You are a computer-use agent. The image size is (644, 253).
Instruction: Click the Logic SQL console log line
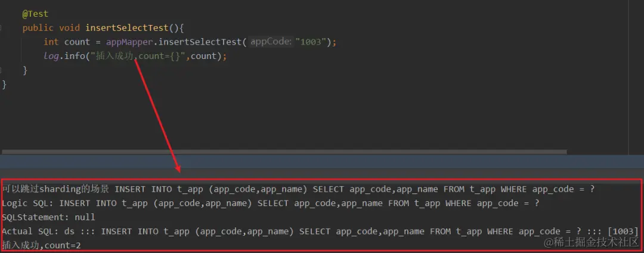(270, 203)
